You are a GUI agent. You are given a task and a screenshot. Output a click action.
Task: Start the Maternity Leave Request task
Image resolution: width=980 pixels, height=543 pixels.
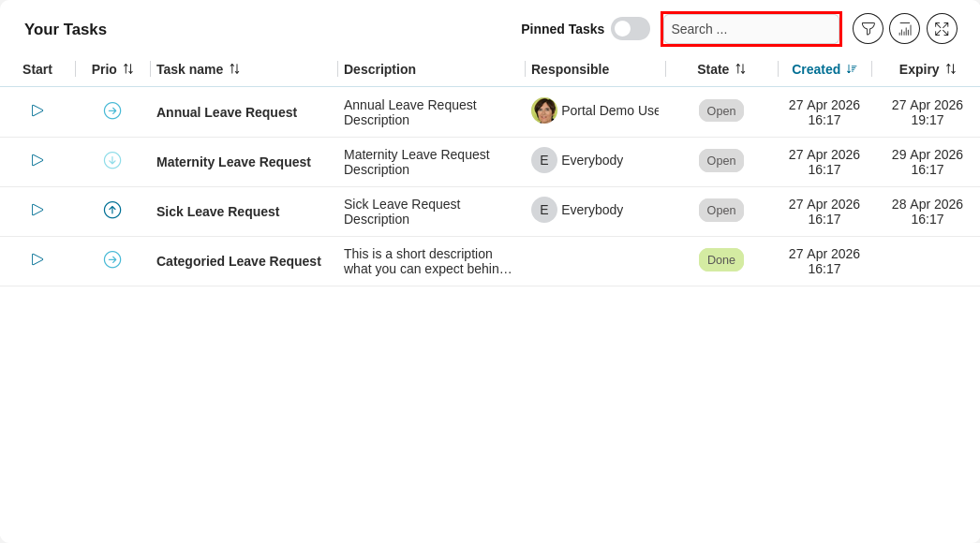pyautogui.click(x=37, y=161)
